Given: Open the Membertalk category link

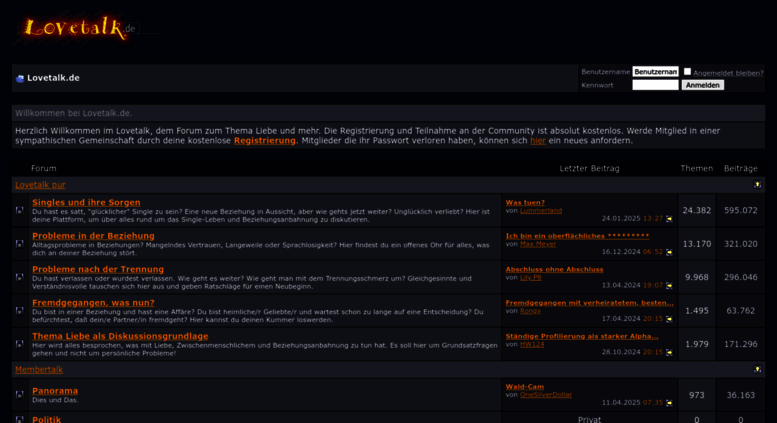Looking at the screenshot, I should 39,370.
